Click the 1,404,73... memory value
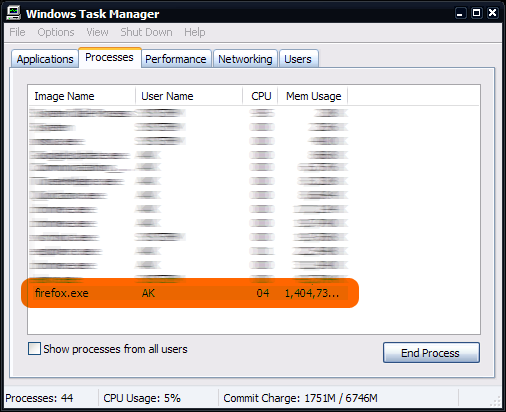This screenshot has height=412, width=506. [x=312, y=293]
